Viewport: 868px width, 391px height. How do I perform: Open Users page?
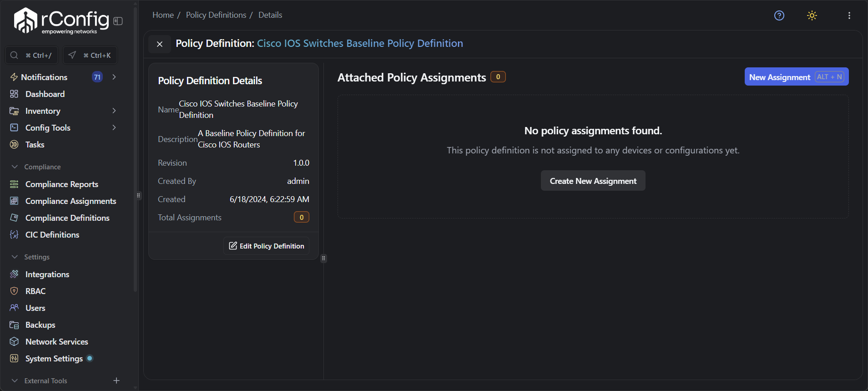[x=35, y=308]
